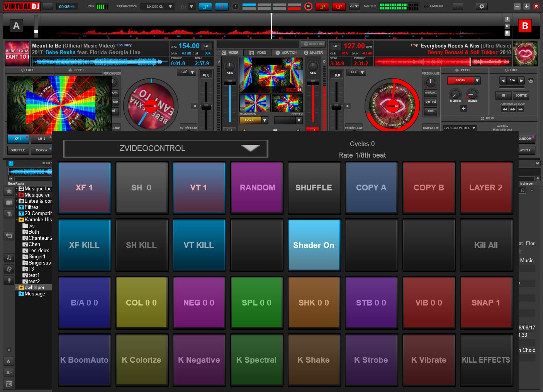Image resolution: width=543 pixels, height=392 pixels.
Task: Click deck A TAP button
Action: coord(207,46)
